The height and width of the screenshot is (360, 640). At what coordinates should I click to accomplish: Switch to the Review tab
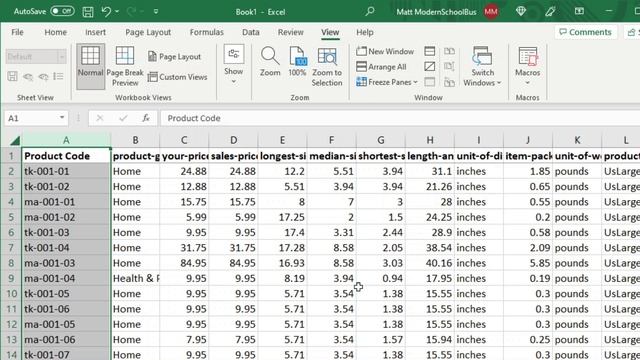(x=291, y=32)
